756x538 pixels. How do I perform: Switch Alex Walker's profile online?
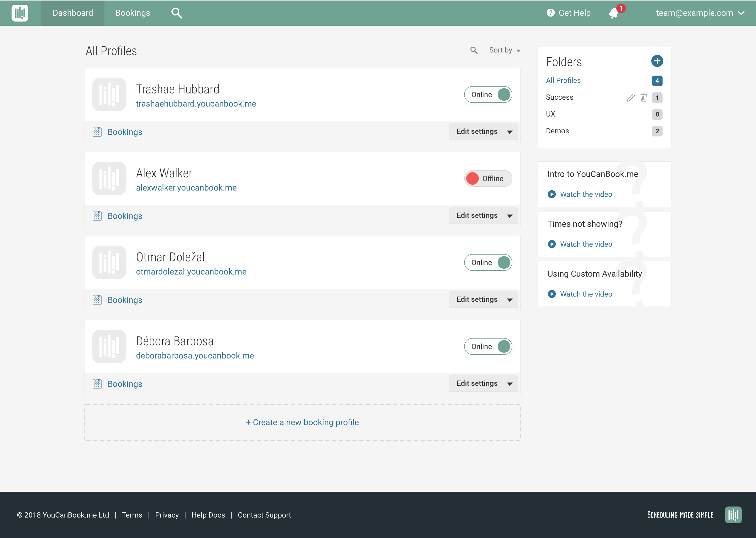[488, 178]
